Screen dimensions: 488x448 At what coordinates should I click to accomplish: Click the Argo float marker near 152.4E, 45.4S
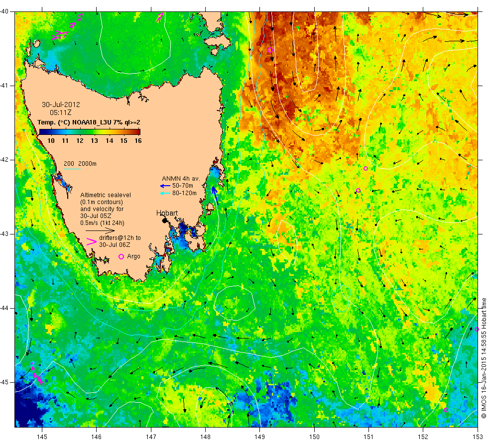click(x=446, y=410)
